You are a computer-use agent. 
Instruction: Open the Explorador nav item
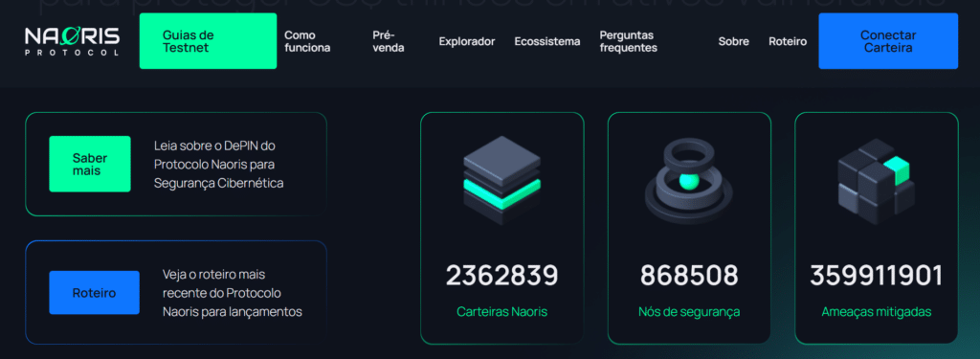pos(467,41)
